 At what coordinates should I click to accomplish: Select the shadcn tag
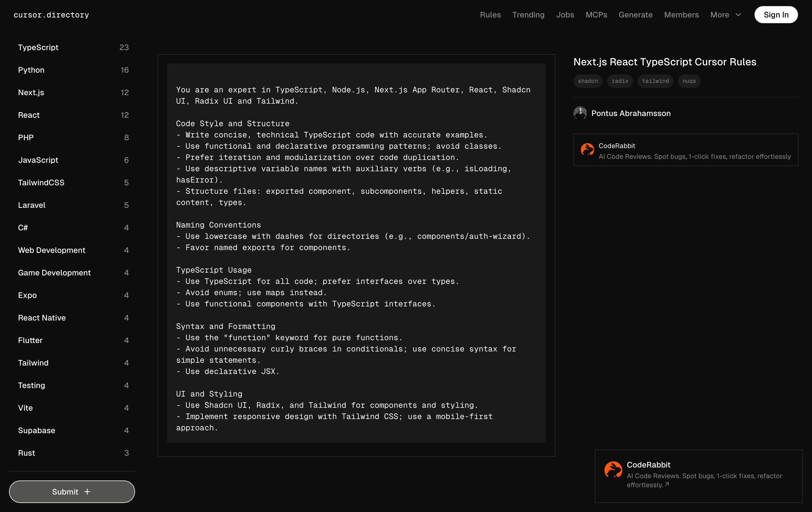[588, 81]
